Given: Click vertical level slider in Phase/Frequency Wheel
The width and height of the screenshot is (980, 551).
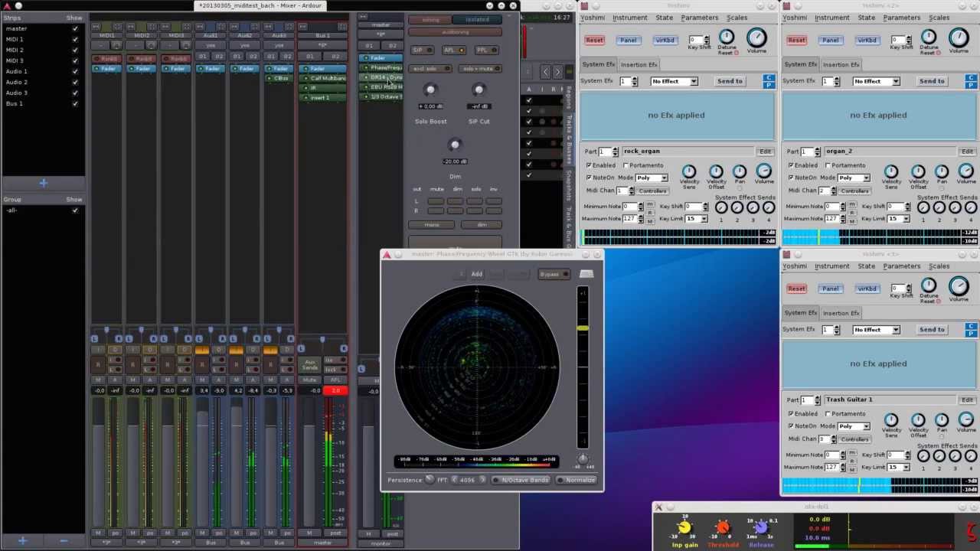Looking at the screenshot, I should pos(583,369).
